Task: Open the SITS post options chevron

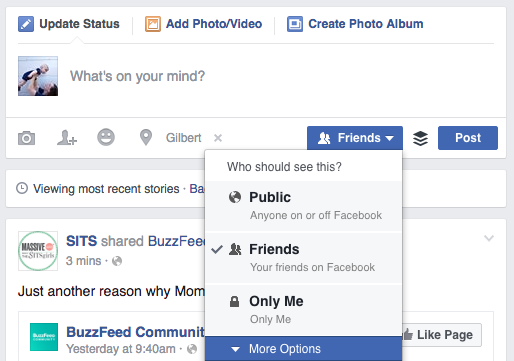Action: 489,238
